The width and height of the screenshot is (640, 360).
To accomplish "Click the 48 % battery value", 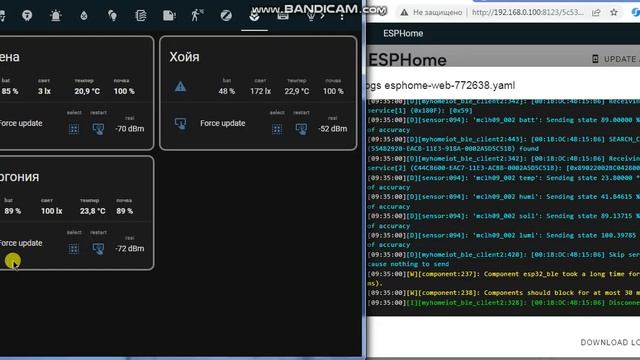I will [227, 91].
